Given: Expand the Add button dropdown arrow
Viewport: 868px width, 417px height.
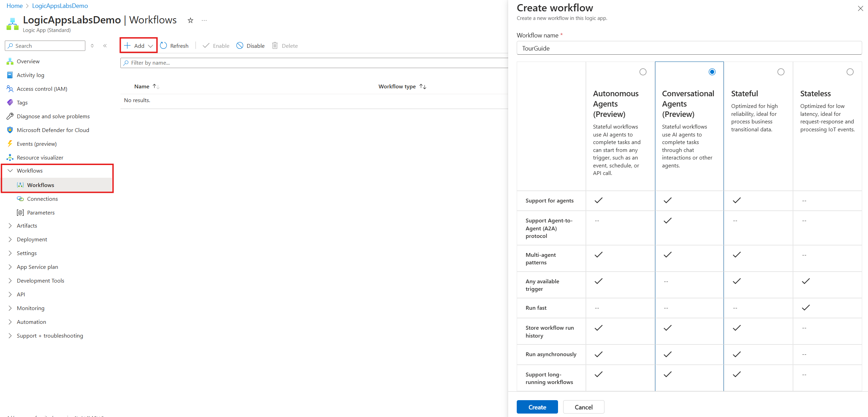Looking at the screenshot, I should click(151, 45).
